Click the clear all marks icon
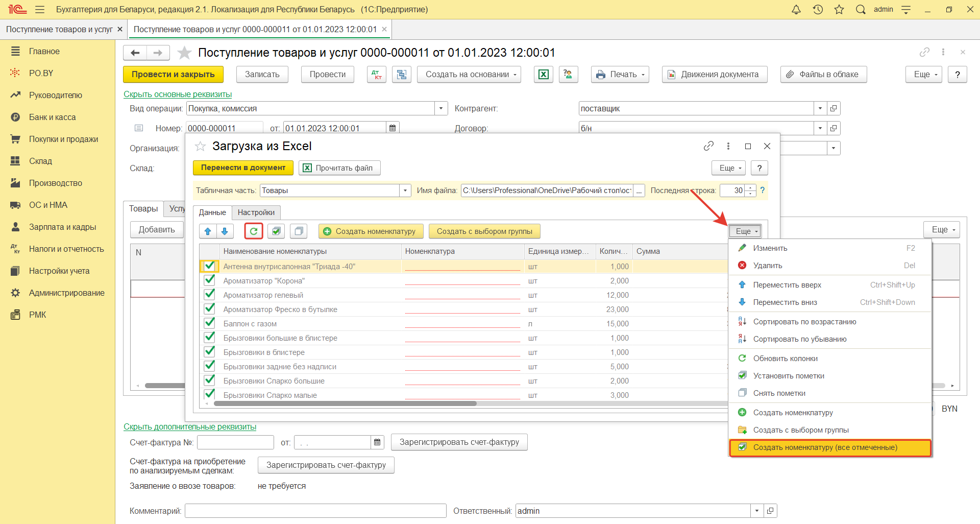This screenshot has height=524, width=980. click(299, 231)
